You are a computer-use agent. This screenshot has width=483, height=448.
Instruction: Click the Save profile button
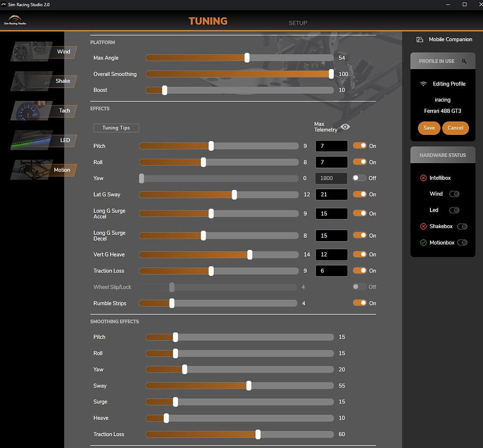click(x=429, y=128)
